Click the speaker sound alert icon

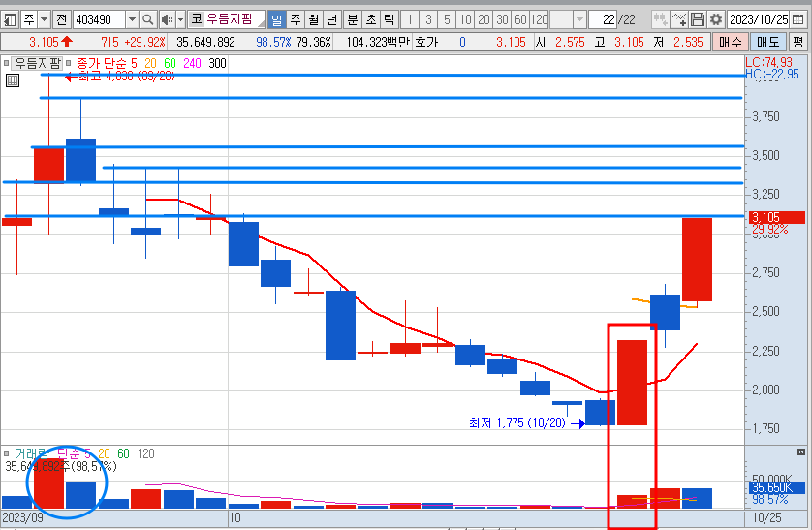(167, 19)
